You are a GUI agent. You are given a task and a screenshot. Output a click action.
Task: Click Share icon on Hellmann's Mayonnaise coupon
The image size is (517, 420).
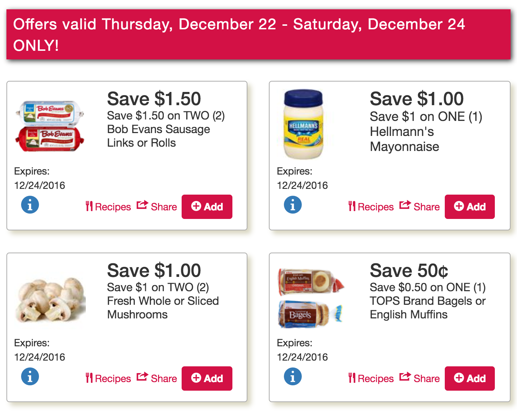[x=419, y=206]
